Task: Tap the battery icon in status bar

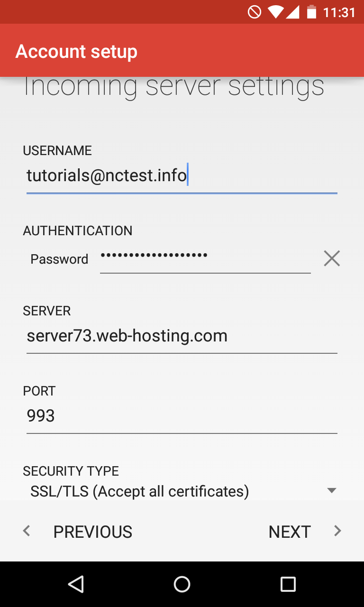Action: tap(311, 12)
